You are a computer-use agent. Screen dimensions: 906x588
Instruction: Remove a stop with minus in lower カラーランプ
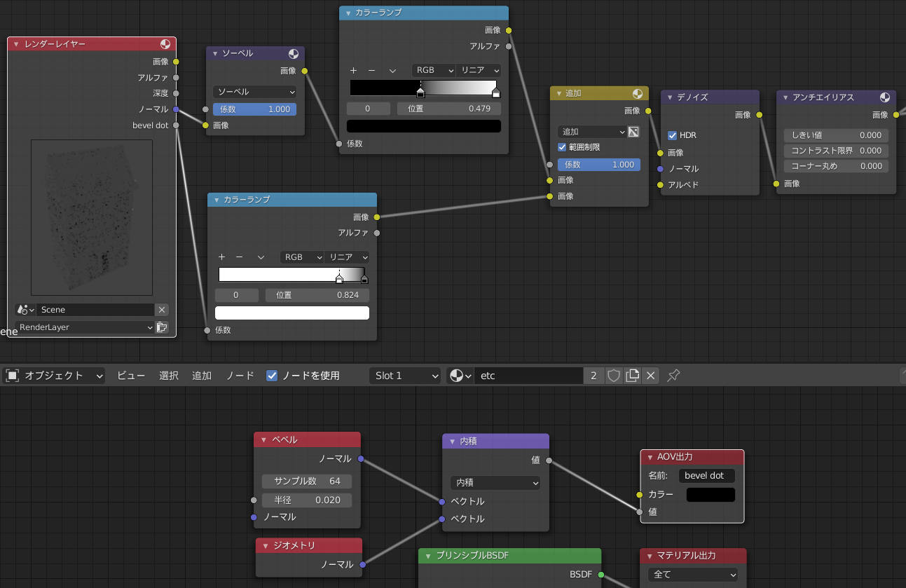coord(240,257)
